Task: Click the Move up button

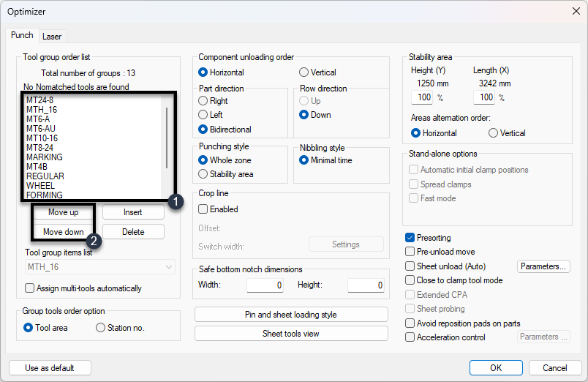Action: 64,212
